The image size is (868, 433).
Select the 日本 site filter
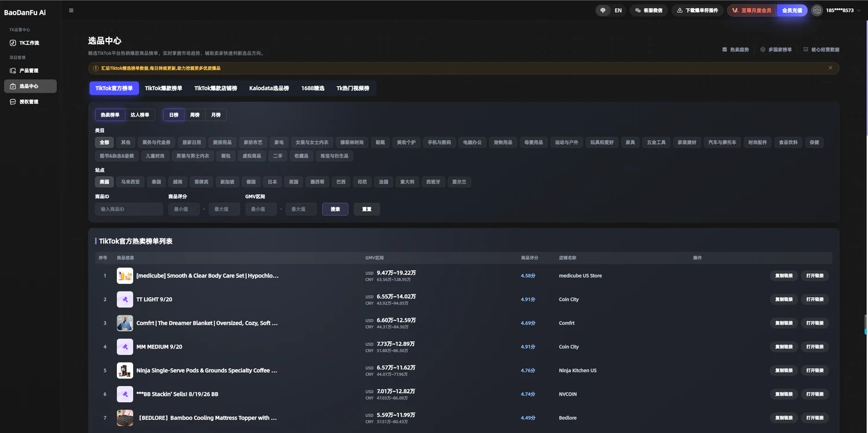(273, 182)
